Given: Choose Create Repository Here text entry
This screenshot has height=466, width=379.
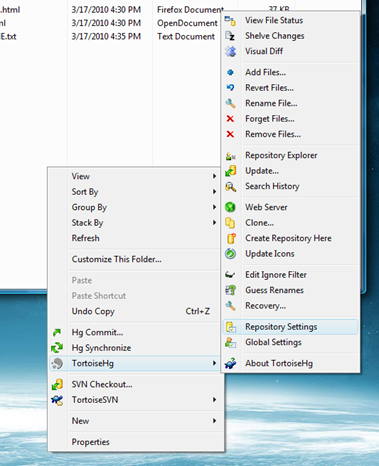Looking at the screenshot, I should tap(288, 238).
